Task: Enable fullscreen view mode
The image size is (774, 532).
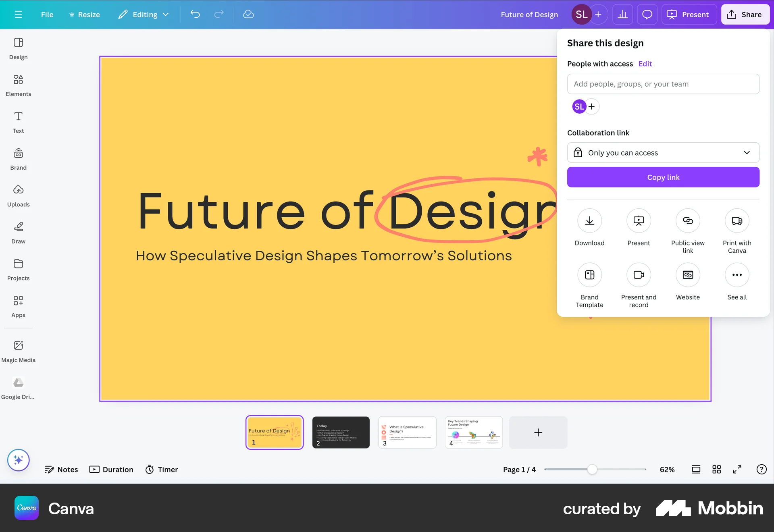Action: 737,469
